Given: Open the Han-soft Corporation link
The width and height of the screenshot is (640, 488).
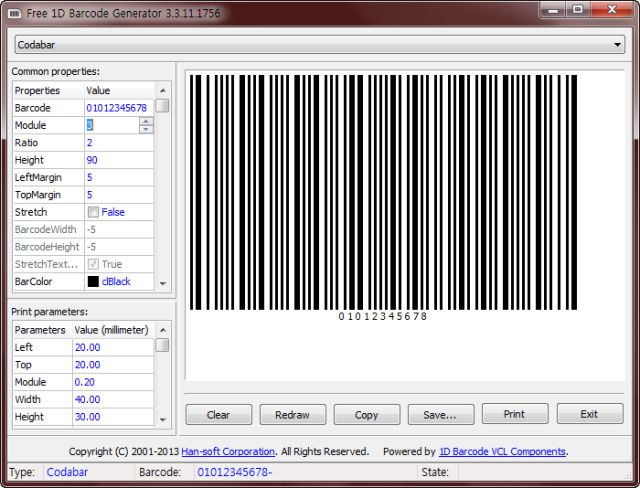Looking at the screenshot, I should coord(228,452).
